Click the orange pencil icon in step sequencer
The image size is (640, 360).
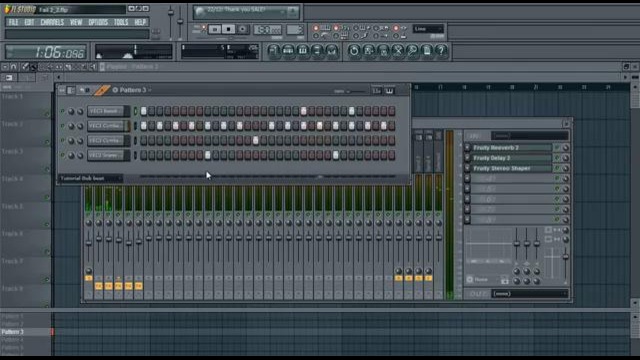point(102,90)
